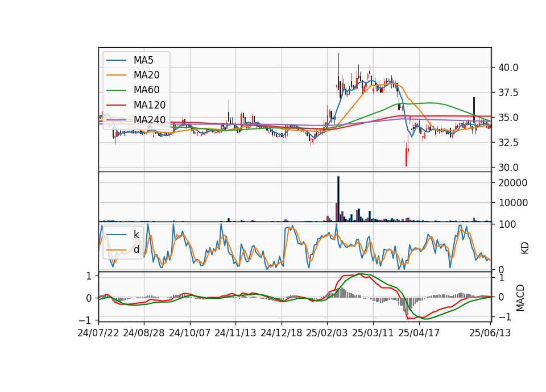Image resolution: width=546 pixels, height=392 pixels.
Task: Click the 24/12/18 date label
Action: point(282,333)
